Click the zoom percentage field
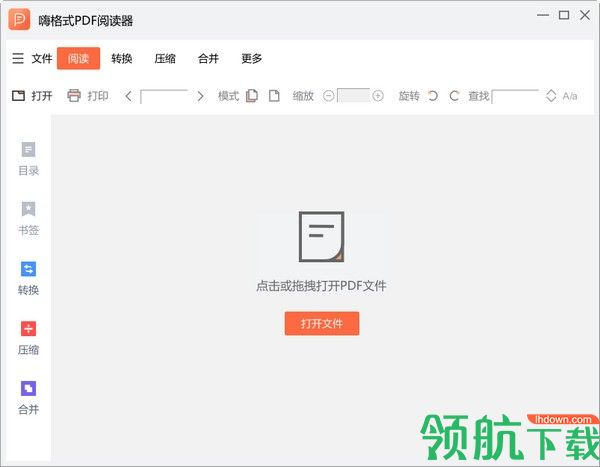 coord(354,96)
